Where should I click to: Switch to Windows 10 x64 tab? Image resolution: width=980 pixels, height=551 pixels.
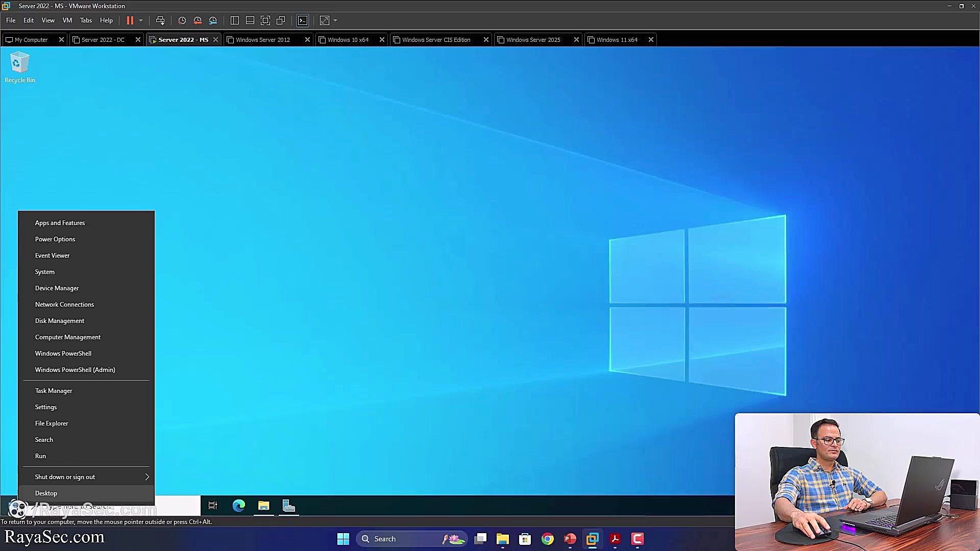coord(348,40)
